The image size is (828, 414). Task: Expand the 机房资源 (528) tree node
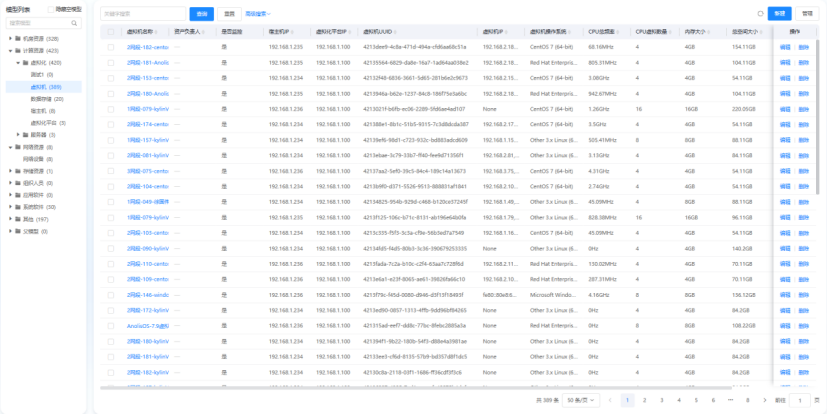[x=11, y=39]
